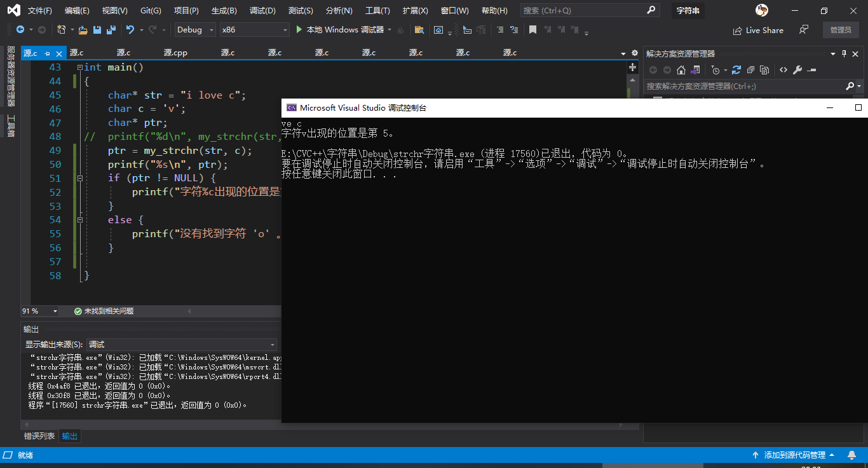Click the navigate backward arrow icon

(x=20, y=30)
